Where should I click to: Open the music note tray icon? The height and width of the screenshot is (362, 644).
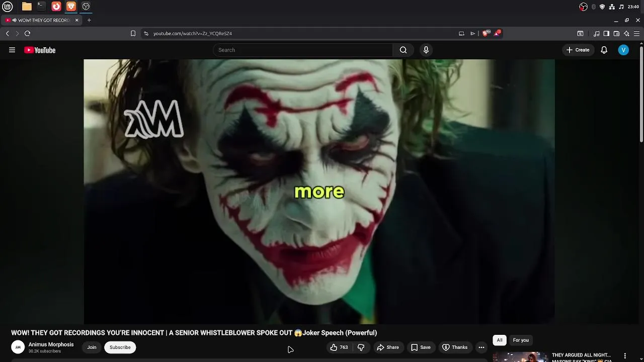click(x=621, y=7)
